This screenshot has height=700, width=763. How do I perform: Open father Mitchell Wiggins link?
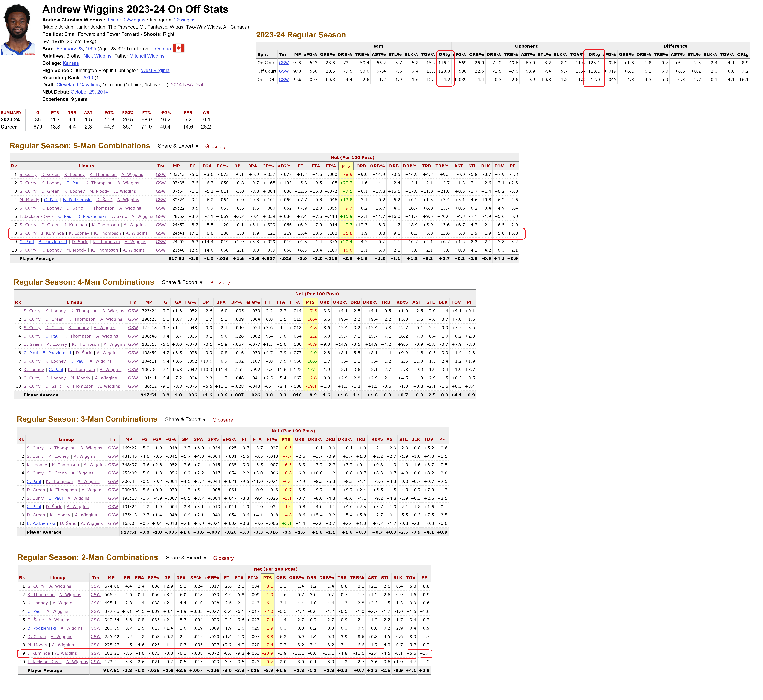(x=147, y=56)
